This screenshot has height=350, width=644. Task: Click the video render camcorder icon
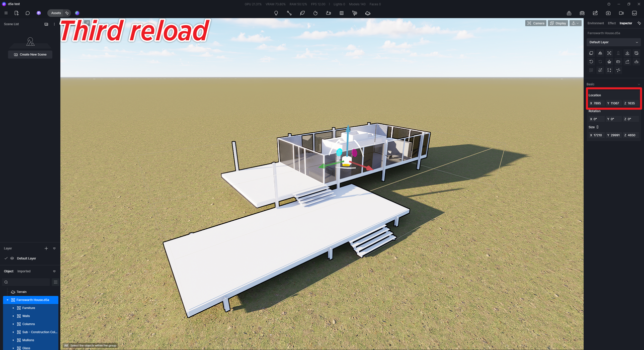(621, 13)
